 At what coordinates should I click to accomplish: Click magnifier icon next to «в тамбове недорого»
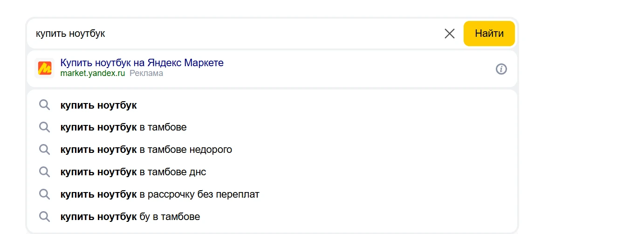tap(44, 150)
